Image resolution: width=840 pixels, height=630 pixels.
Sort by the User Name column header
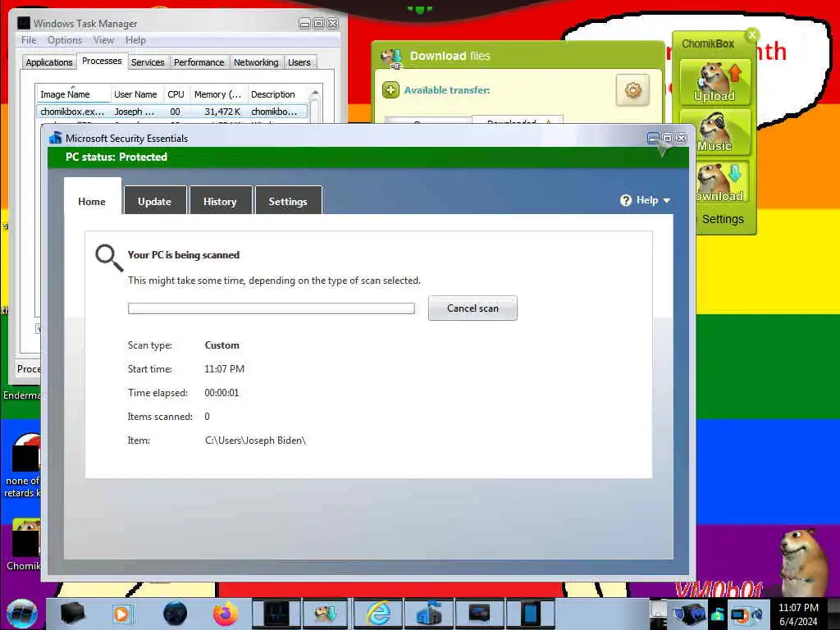135,94
